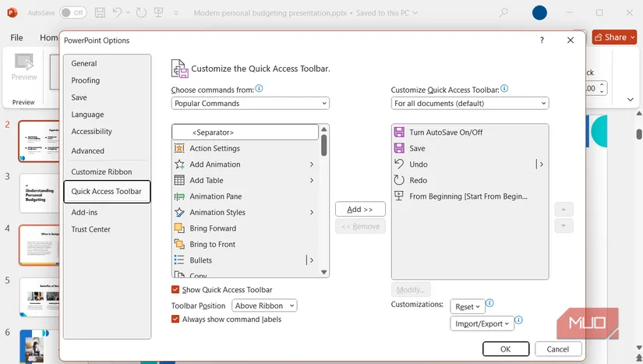
Task: Open the Popular Commands dropdown
Action: (250, 104)
